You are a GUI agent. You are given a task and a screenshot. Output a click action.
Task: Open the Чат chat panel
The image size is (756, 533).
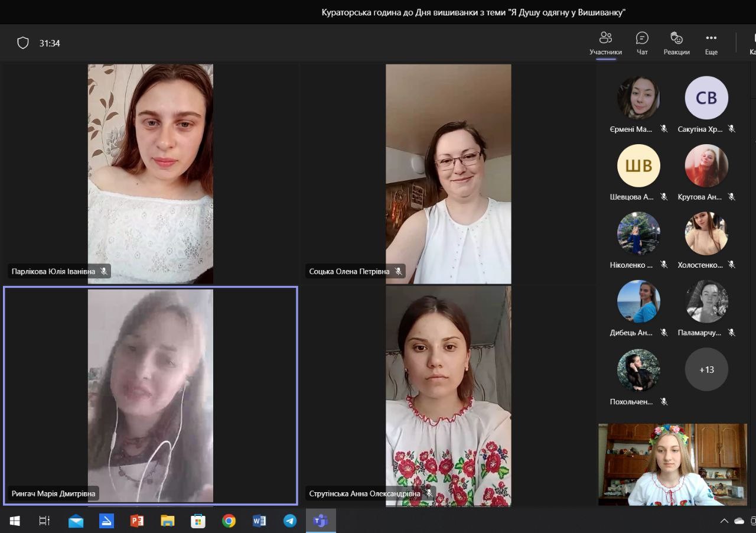[642, 43]
